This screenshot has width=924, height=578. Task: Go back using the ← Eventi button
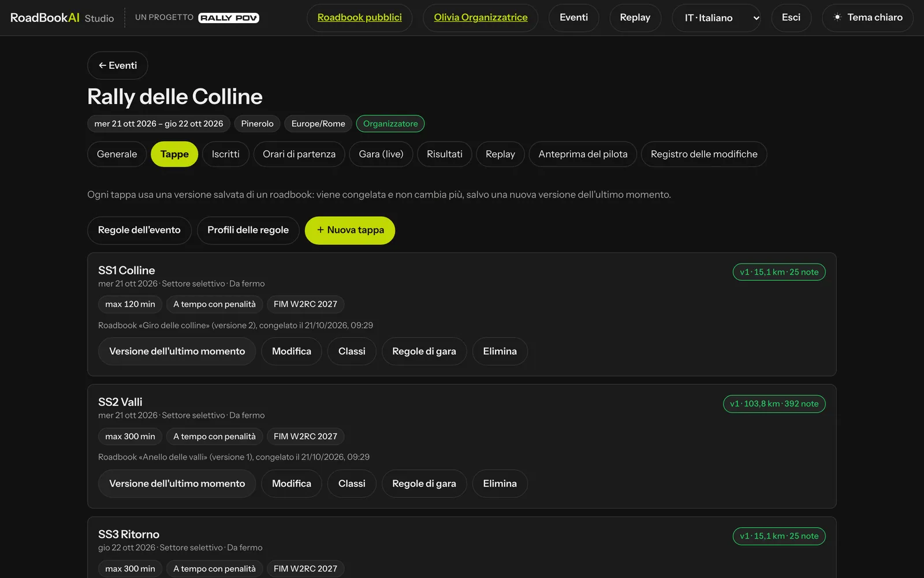tap(118, 65)
